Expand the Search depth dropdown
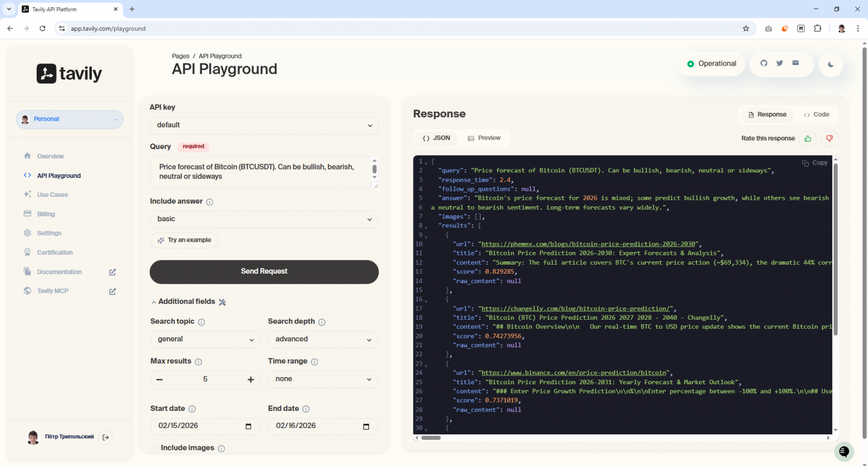This screenshot has height=466, width=868. pos(323,339)
